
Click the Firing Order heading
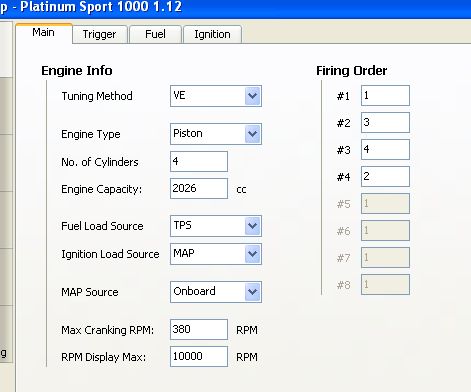(352, 71)
